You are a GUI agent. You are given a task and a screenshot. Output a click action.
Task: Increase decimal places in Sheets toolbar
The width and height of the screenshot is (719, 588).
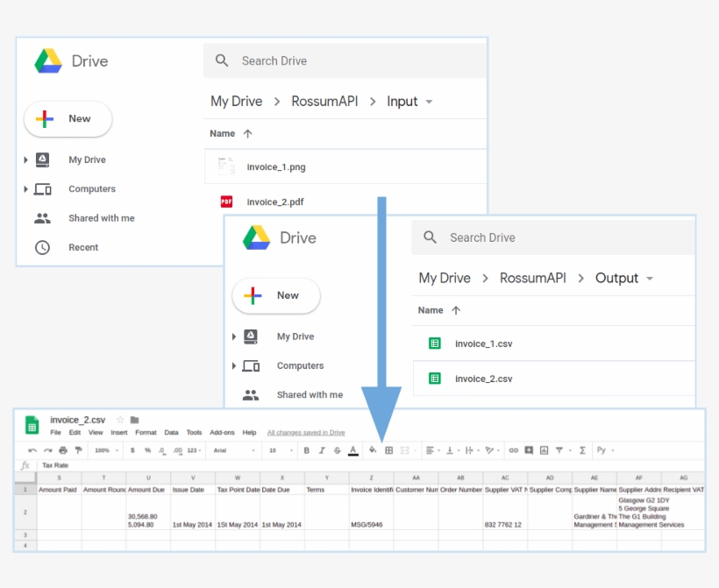pyautogui.click(x=178, y=450)
